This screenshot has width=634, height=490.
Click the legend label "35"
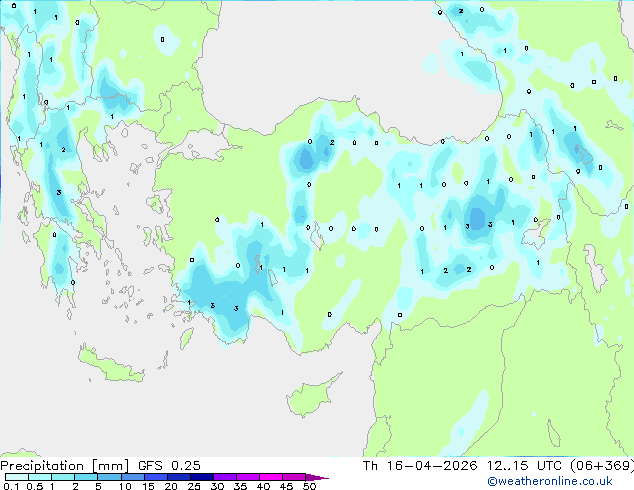(x=240, y=486)
